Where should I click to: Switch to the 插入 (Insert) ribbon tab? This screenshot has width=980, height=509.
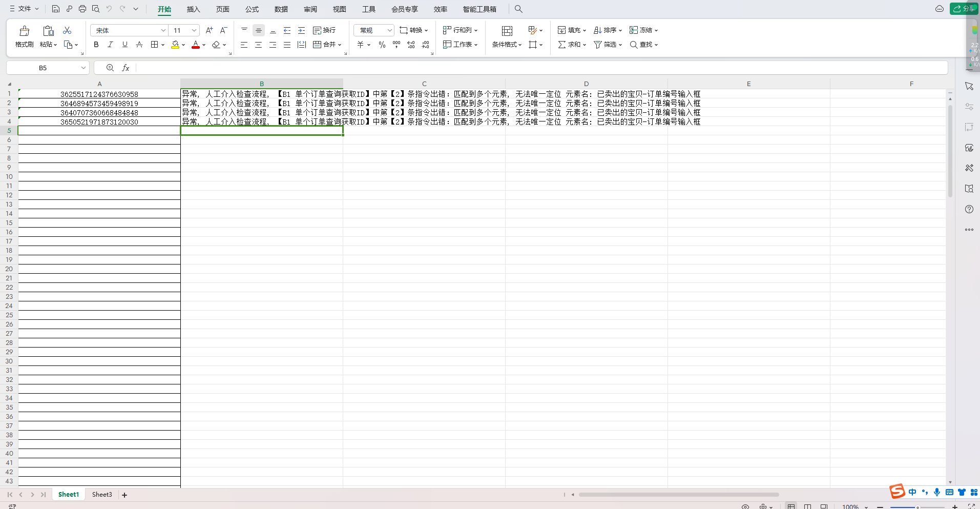(x=193, y=9)
